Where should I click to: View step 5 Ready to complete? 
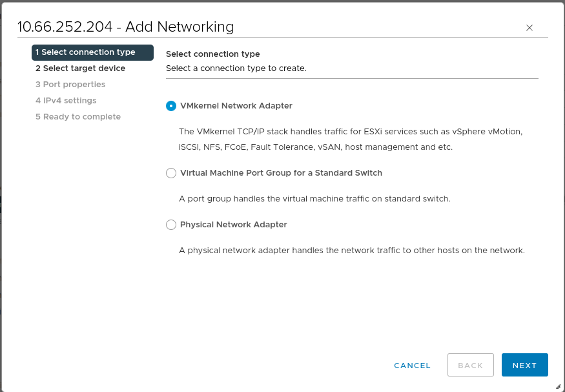78,116
